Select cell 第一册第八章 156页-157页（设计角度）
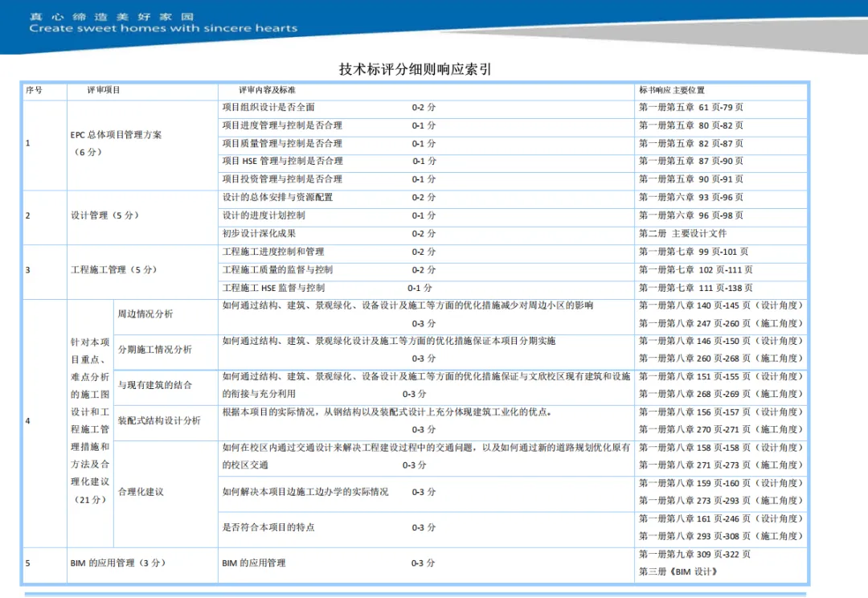Image resolution: width=868 pixels, height=598 pixels. (721, 412)
